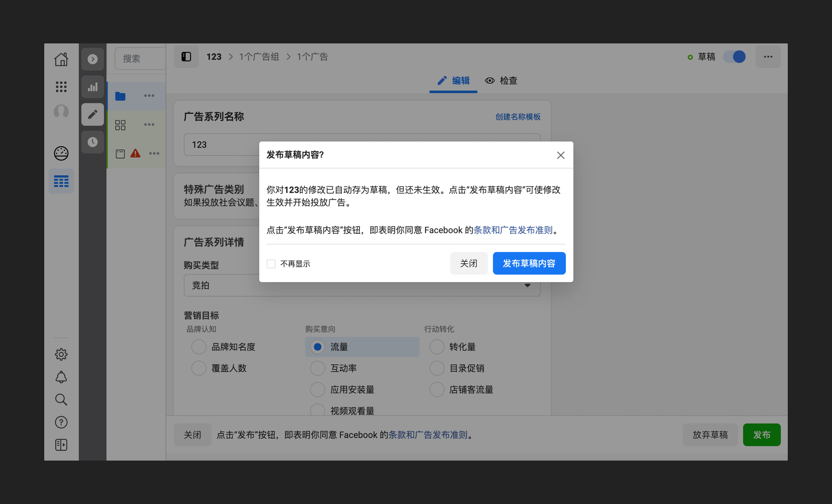Screen dimensions: 832x504
Task: Select the pencil edit mode icon
Action: pyautogui.click(x=92, y=114)
